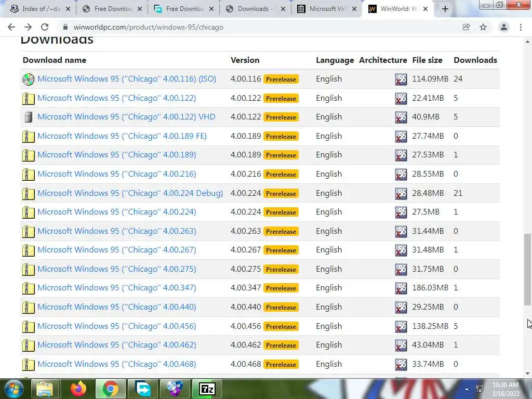Click the x86 architecture icon in the 114.09MB row
This screenshot has width=532, height=399.
click(x=401, y=79)
